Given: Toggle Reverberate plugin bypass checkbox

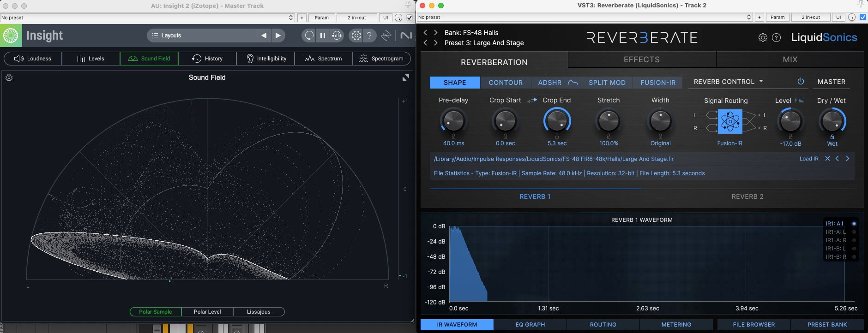Looking at the screenshot, I should coord(862,17).
